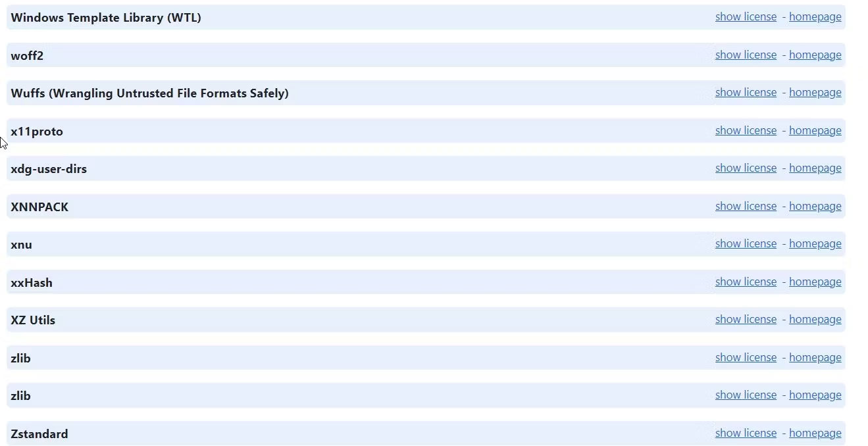Visit the XNNPACK homepage
This screenshot has height=446, width=868.
tap(815, 206)
